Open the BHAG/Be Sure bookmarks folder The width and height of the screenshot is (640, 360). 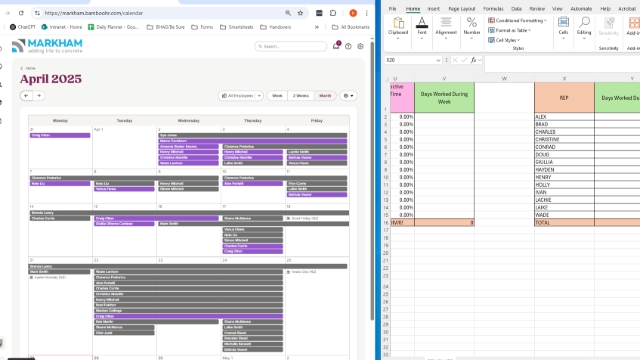[x=166, y=27]
